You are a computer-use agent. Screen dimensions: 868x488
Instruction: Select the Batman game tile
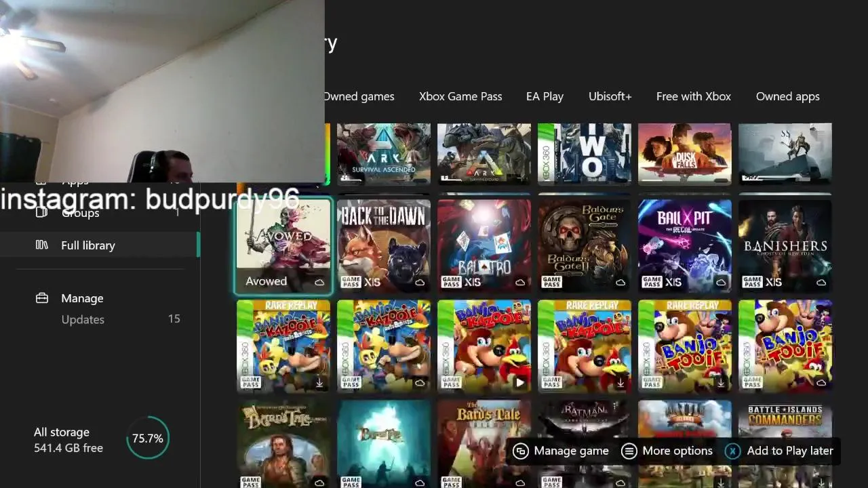pyautogui.click(x=585, y=444)
